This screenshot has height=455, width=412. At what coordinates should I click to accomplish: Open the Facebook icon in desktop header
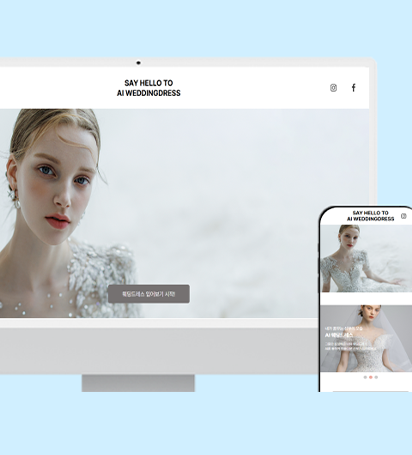tap(353, 88)
